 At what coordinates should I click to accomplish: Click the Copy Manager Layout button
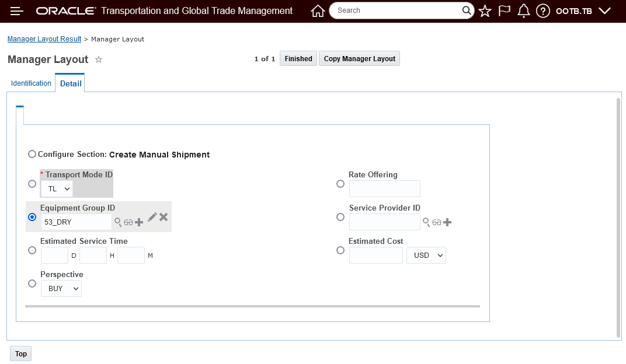359,59
